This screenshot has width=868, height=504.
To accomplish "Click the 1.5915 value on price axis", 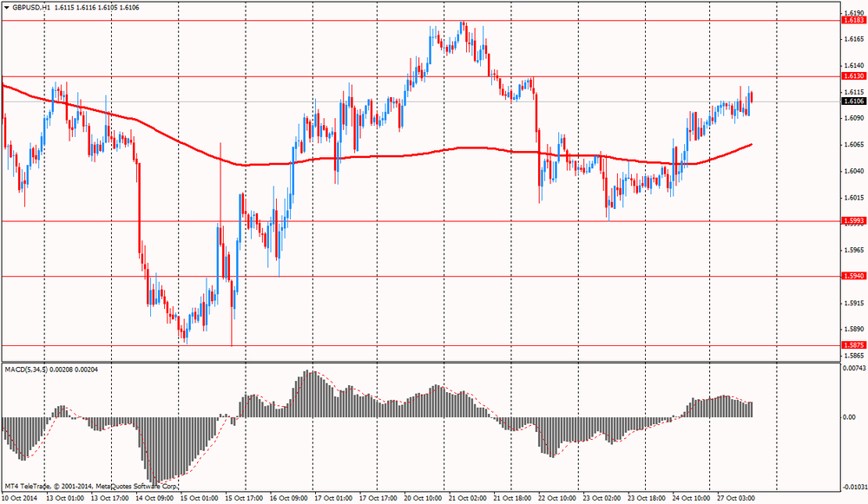I will coord(855,303).
